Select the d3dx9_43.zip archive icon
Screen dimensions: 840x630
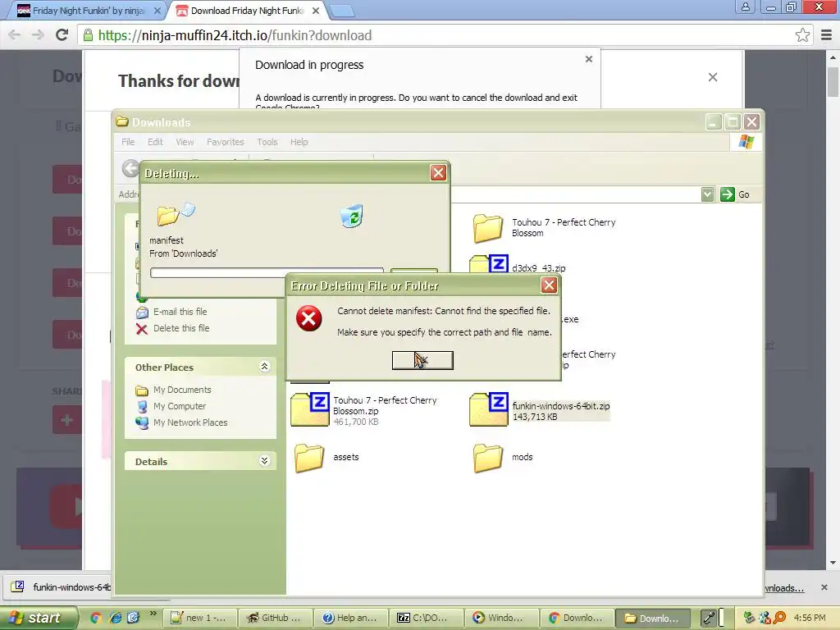click(489, 265)
